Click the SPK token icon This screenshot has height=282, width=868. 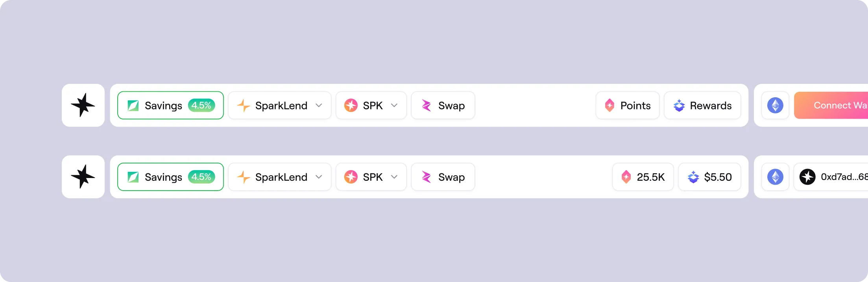(x=351, y=105)
